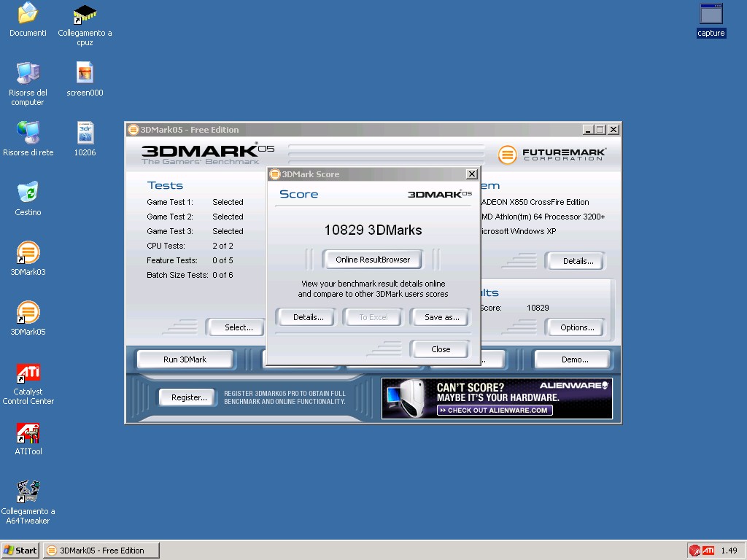
Task: Click the "Batch Size Tests:" label
Action: (177, 275)
